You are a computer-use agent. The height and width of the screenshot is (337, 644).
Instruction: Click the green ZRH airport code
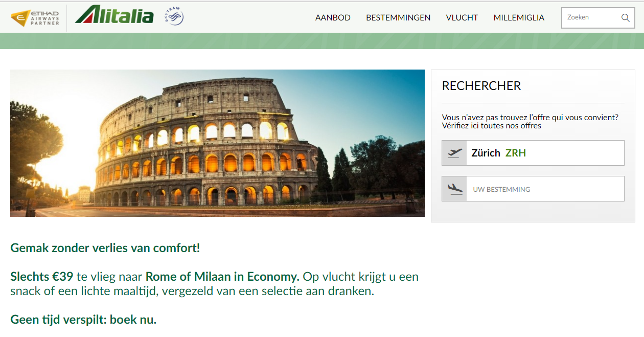(516, 153)
